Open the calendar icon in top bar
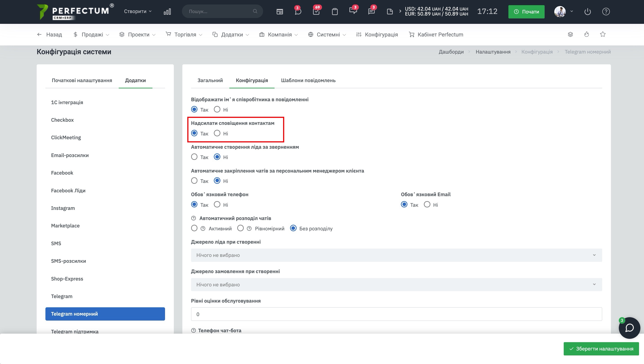 pos(280,11)
